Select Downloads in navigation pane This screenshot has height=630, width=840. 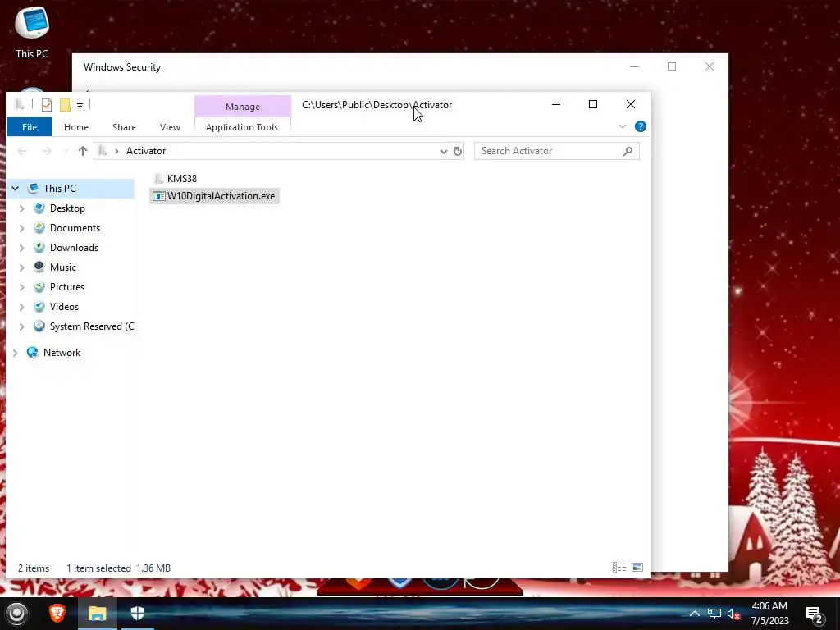74,248
